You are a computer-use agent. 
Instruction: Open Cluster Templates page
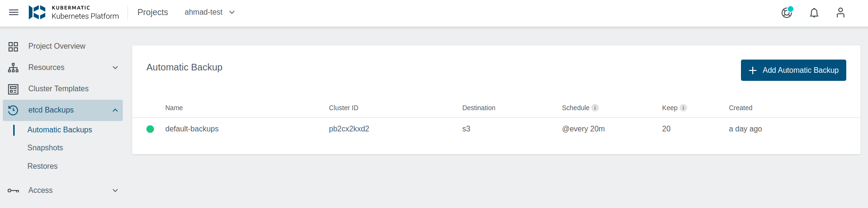(x=58, y=89)
